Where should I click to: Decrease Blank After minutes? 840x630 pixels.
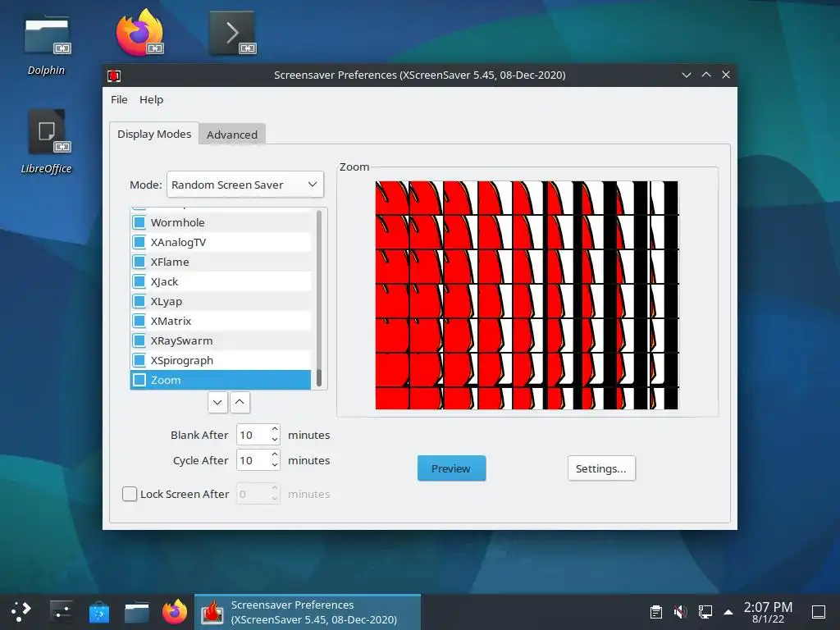275,440
